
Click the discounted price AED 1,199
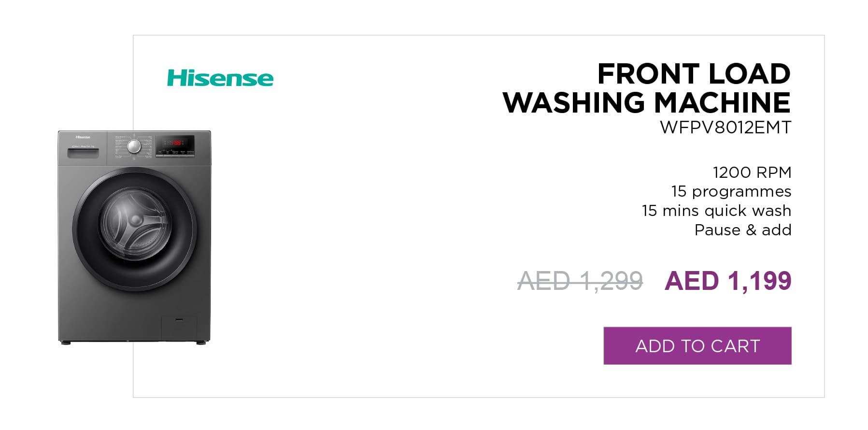[x=728, y=281]
